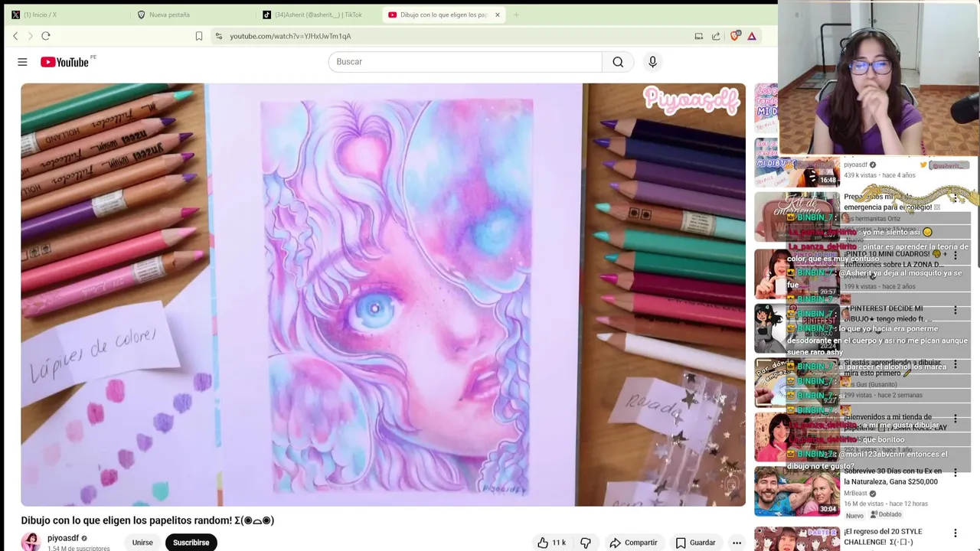Click the Compartir button
Viewport: 980px width, 551px height.
pyautogui.click(x=633, y=543)
